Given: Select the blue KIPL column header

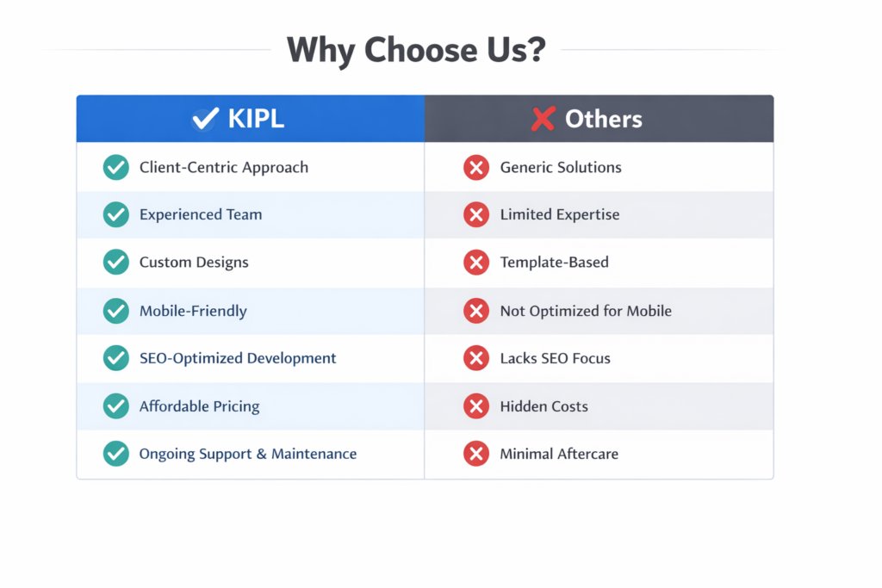Looking at the screenshot, I should [250, 119].
